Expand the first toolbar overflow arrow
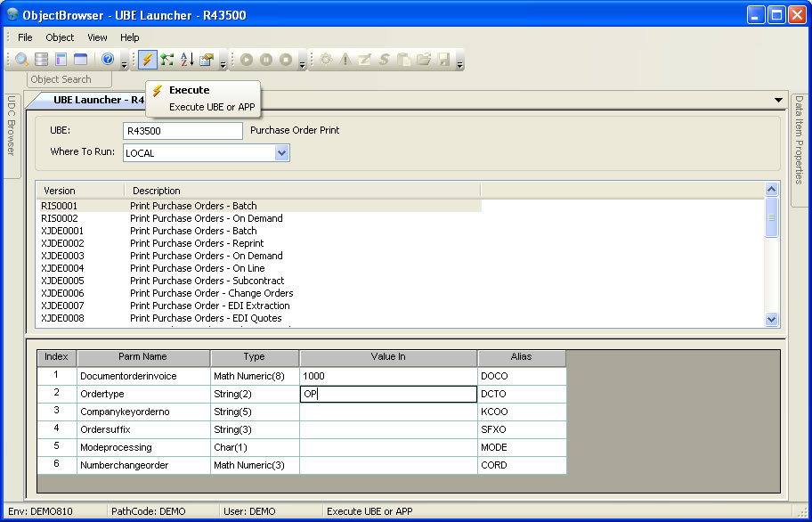 [125, 63]
